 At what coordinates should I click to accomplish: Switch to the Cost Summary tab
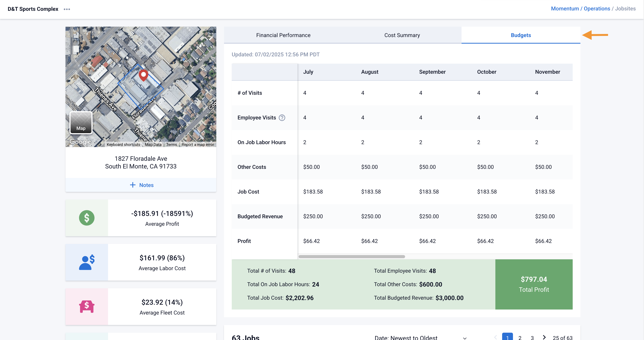tap(402, 35)
